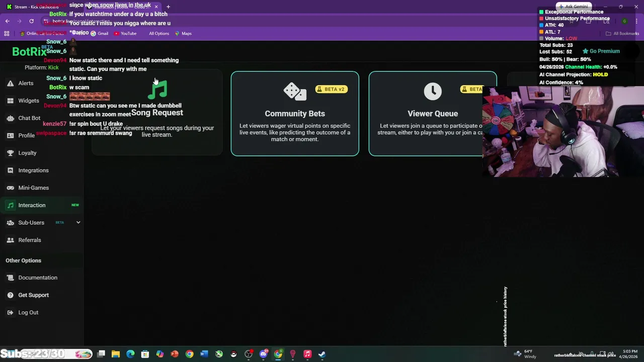Open the Widgets grid icon in sidebar
Screen dimensions: 644x362
pos(10,101)
